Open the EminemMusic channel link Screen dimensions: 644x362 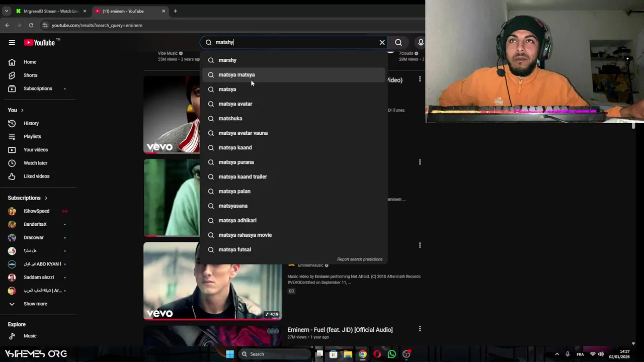tap(310, 265)
